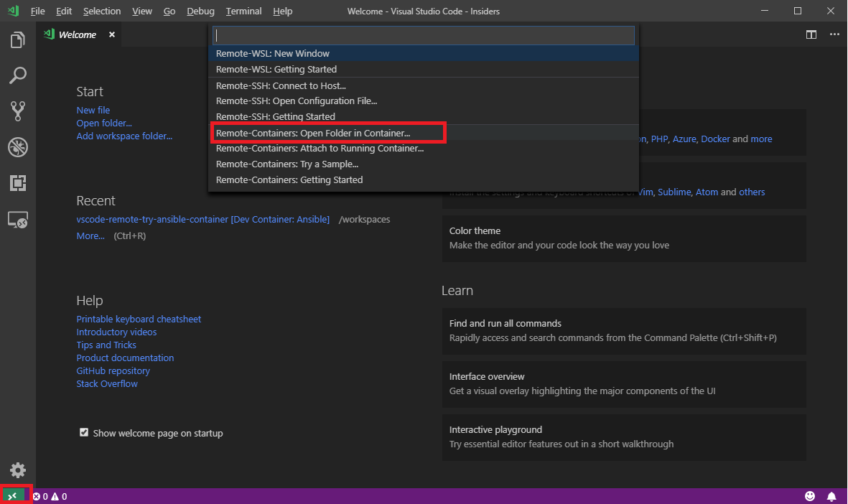Open the editor More Actions ellipsis menu
Screen dimensions: 848x504
tap(834, 34)
